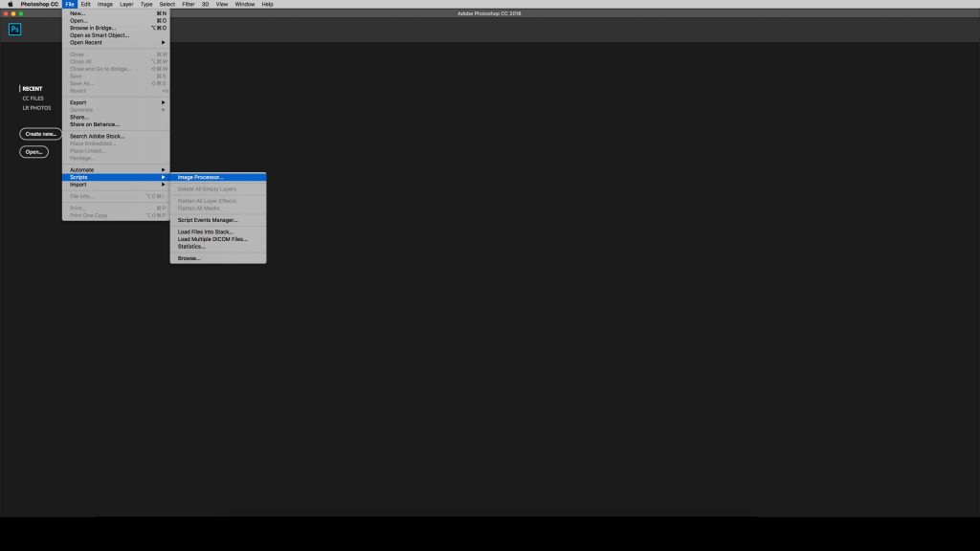Expand the Automate submenu

116,170
